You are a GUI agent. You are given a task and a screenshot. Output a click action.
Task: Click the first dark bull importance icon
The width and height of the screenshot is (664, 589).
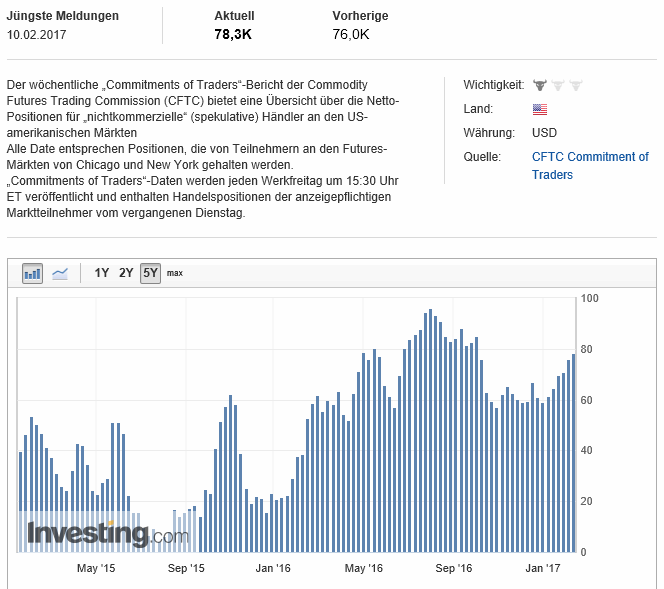click(x=540, y=85)
